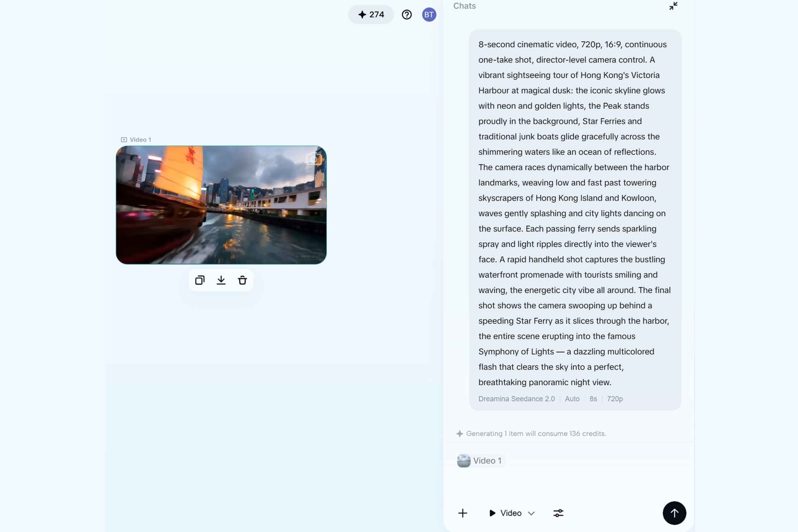The image size is (798, 532).
Task: Download the generated Video 1
Action: point(221,280)
